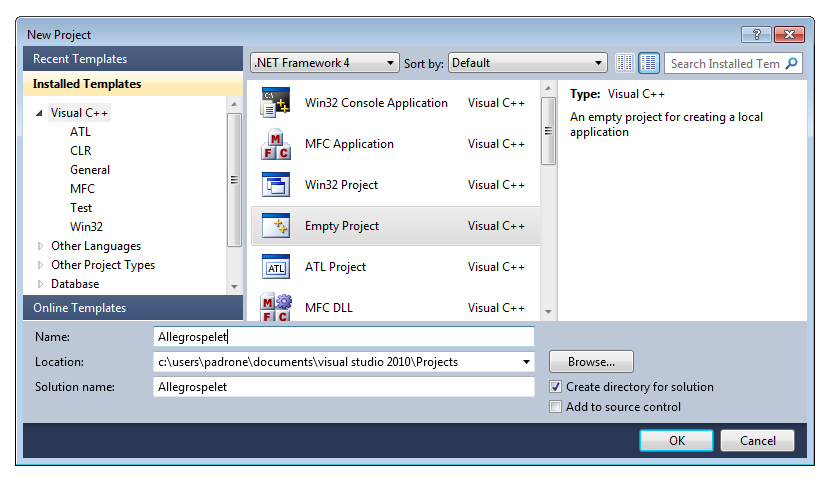Select CLR under Visual C++
The width and height of the screenshot is (832, 482).
click(81, 151)
